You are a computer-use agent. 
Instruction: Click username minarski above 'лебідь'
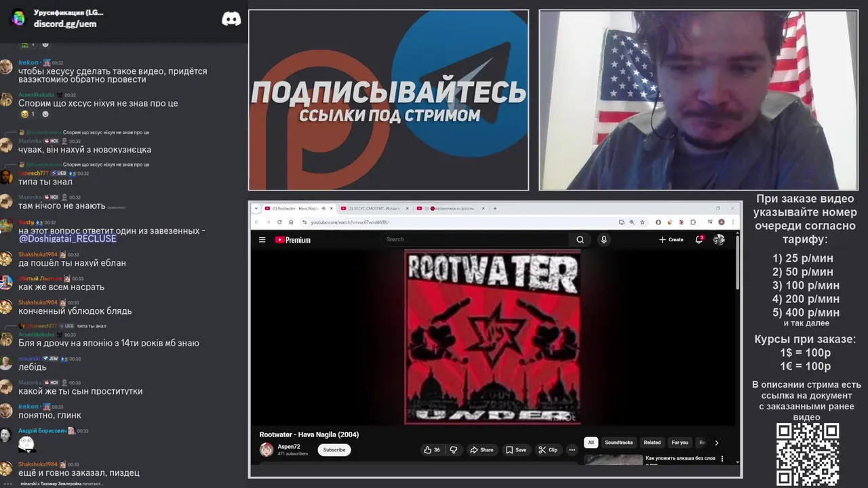[29, 359]
